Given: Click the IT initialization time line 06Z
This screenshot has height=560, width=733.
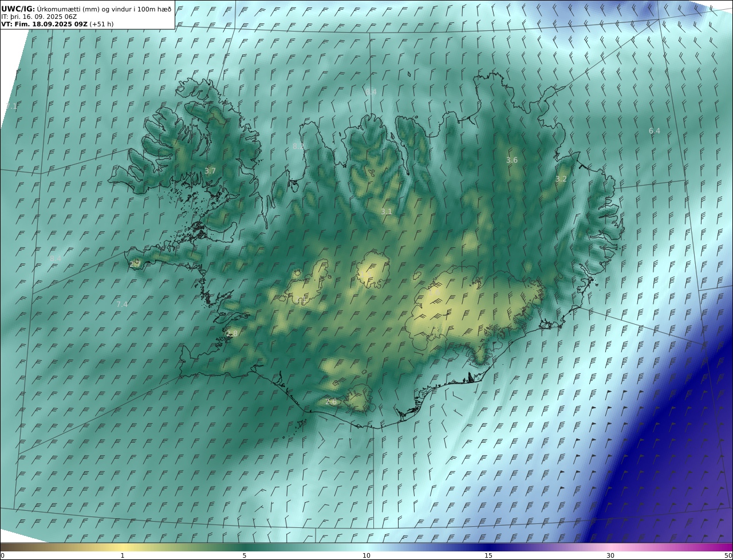Looking at the screenshot, I should (39, 17).
